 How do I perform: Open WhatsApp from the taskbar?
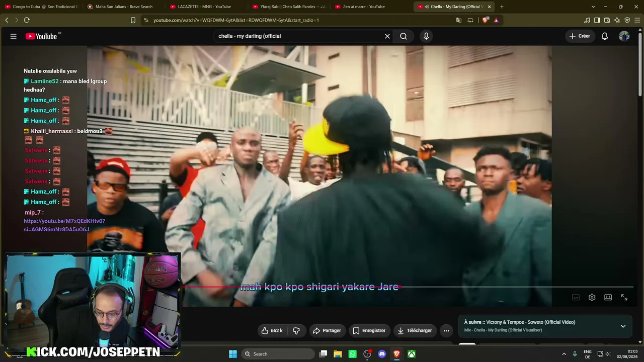(352, 354)
